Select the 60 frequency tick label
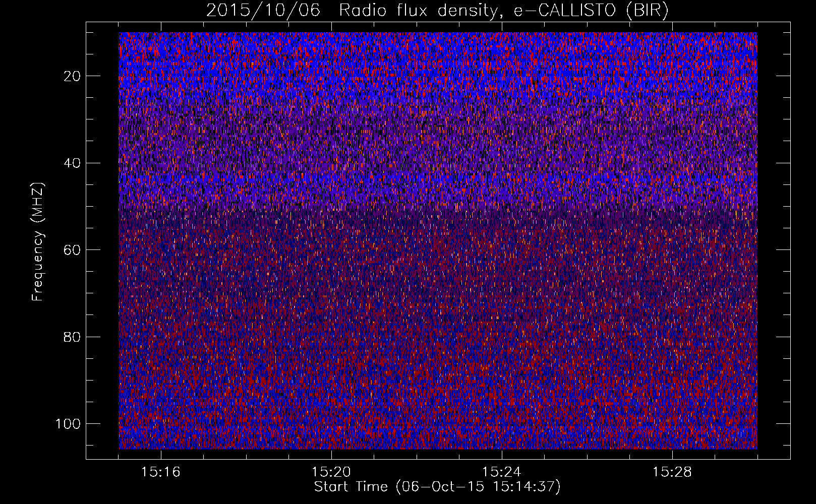Screen dimensions: 816x504 (x=72, y=250)
